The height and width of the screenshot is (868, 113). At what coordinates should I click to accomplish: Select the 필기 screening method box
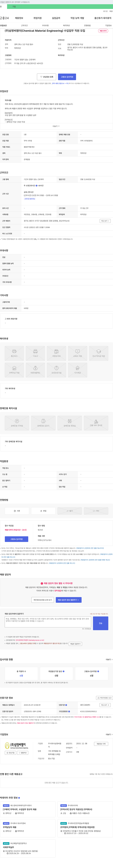tap(70, 511)
